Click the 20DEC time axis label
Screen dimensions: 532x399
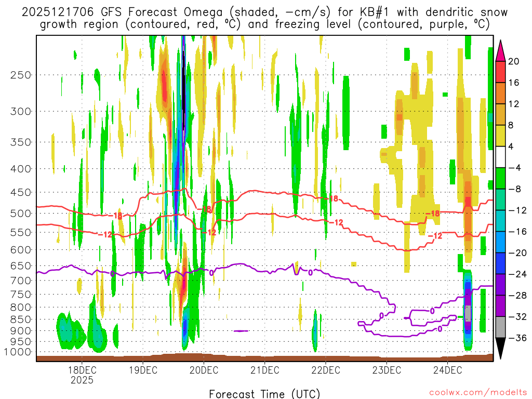(x=204, y=370)
